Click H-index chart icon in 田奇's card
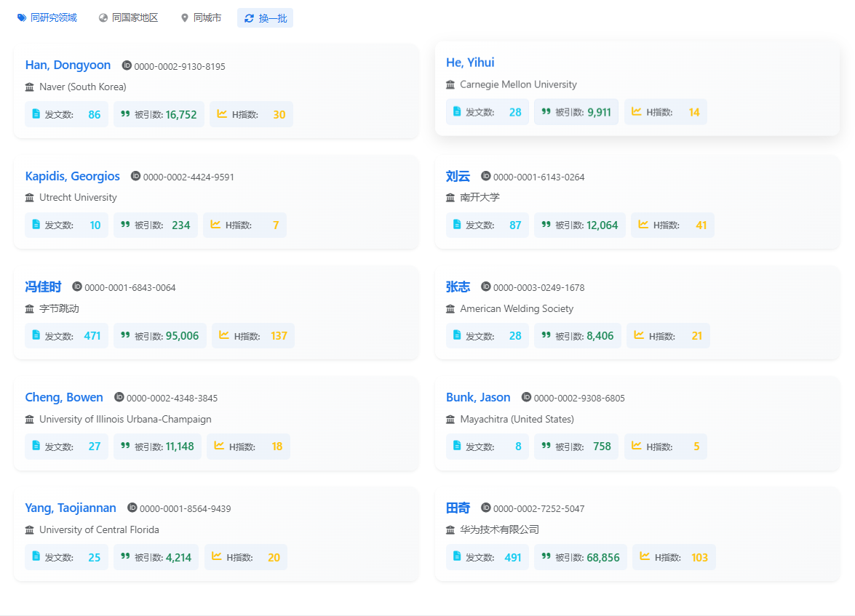Viewport: 855px width, 616px height. pyautogui.click(x=645, y=556)
